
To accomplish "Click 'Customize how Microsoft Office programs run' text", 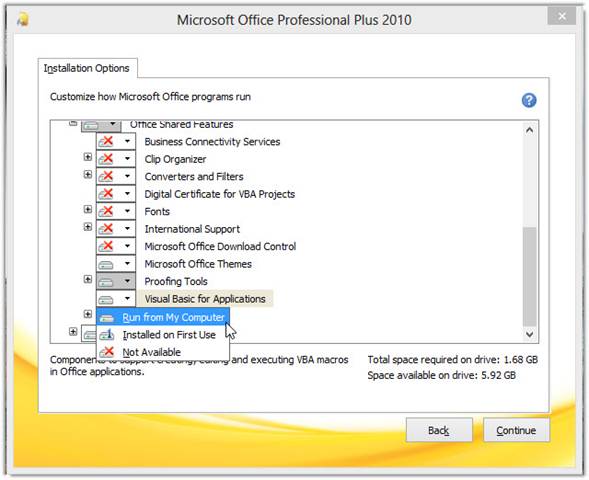I will pyautogui.click(x=150, y=97).
